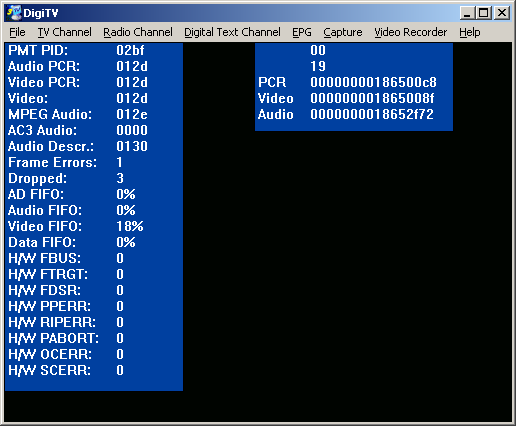
Task: Click the MPEG Audio value 012e
Action: click(x=132, y=114)
